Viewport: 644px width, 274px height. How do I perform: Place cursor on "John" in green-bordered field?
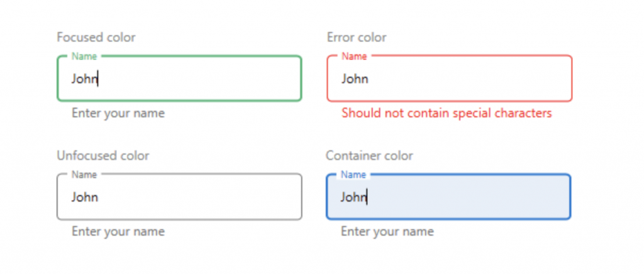84,79
